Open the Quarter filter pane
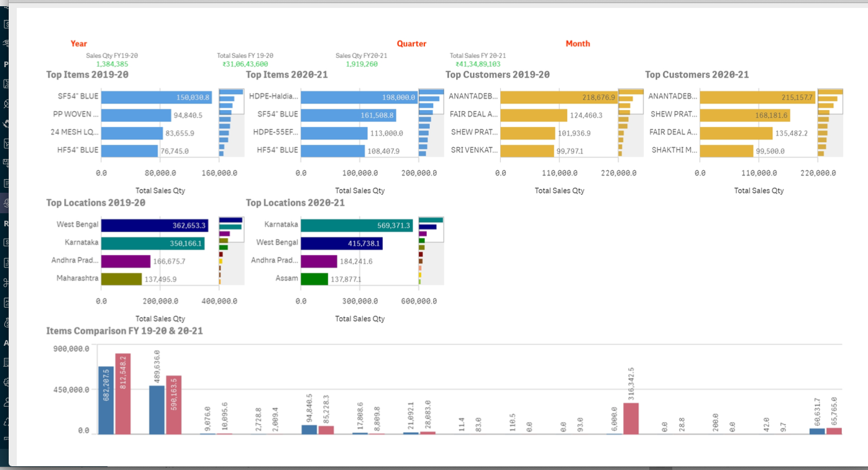868x470 pixels. pyautogui.click(x=412, y=44)
